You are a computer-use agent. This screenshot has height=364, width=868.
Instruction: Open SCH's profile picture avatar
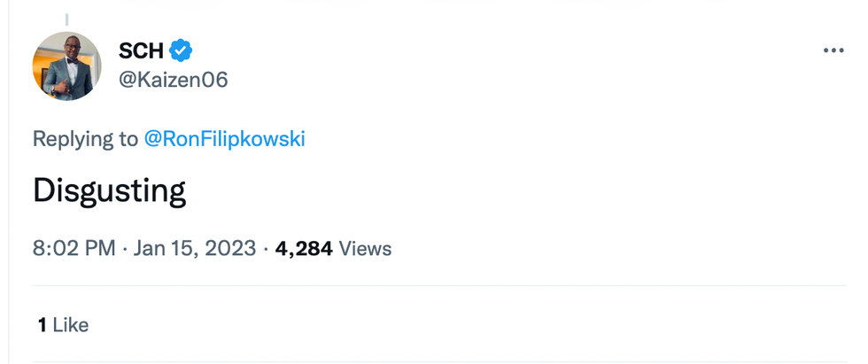(x=67, y=66)
